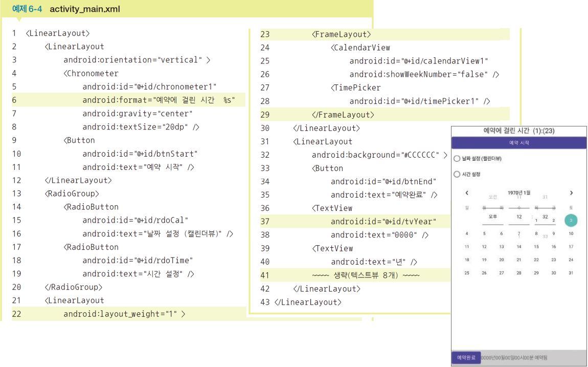Click date 15 on the calendar
This screenshot has width=588, height=367.
pos(536,247)
